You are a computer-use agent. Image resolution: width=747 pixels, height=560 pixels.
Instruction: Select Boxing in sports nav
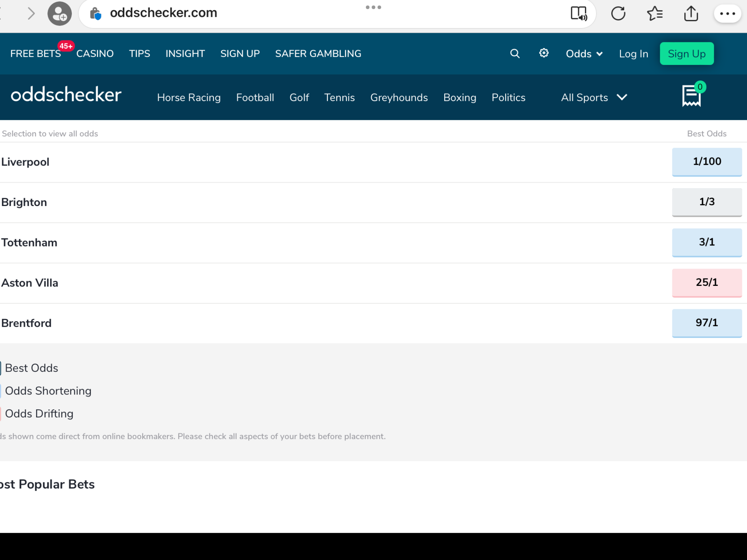tap(460, 98)
